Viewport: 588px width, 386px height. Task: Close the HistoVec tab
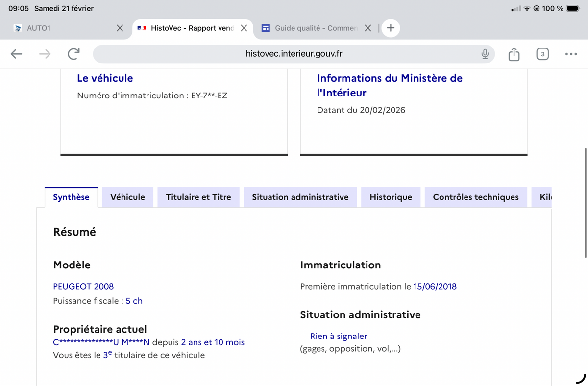(x=244, y=28)
